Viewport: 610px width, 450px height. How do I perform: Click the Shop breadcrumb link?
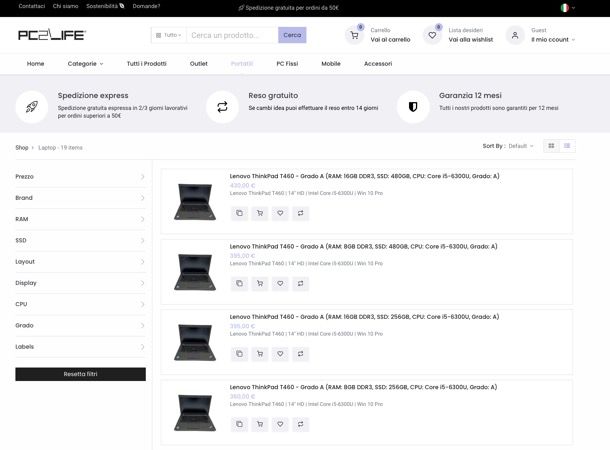[22, 148]
